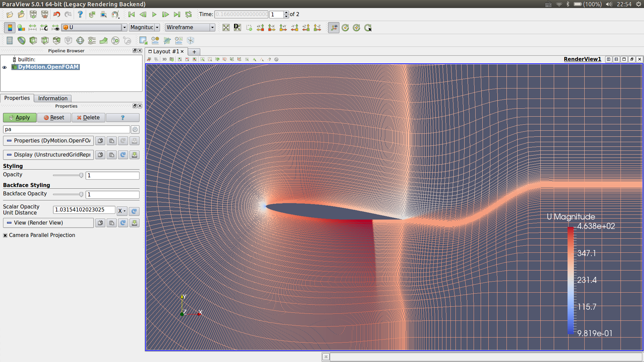Rescale to visible data range
Viewport: 644px width, 362px height.
coord(55,27)
